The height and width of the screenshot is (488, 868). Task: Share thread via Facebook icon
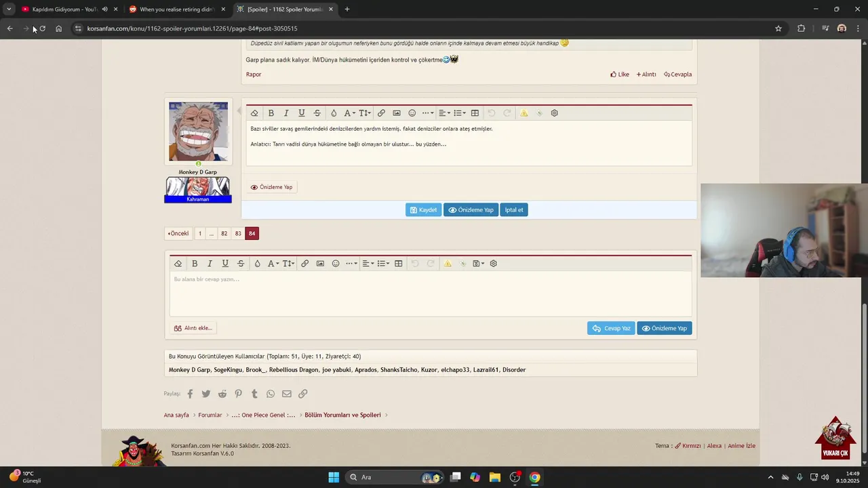190,394
